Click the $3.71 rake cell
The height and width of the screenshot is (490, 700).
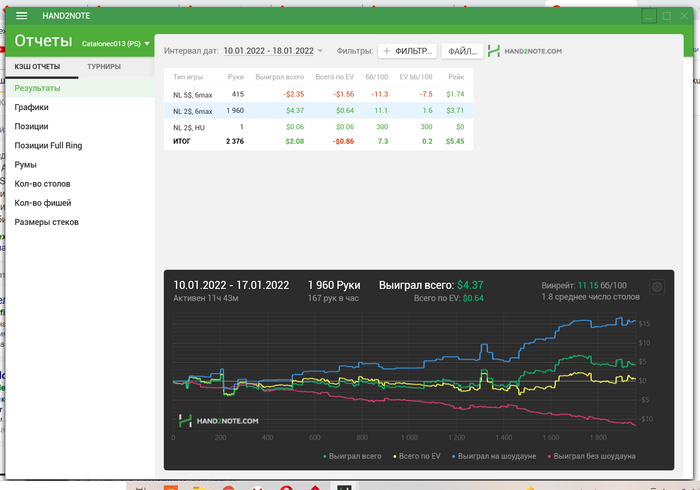455,110
